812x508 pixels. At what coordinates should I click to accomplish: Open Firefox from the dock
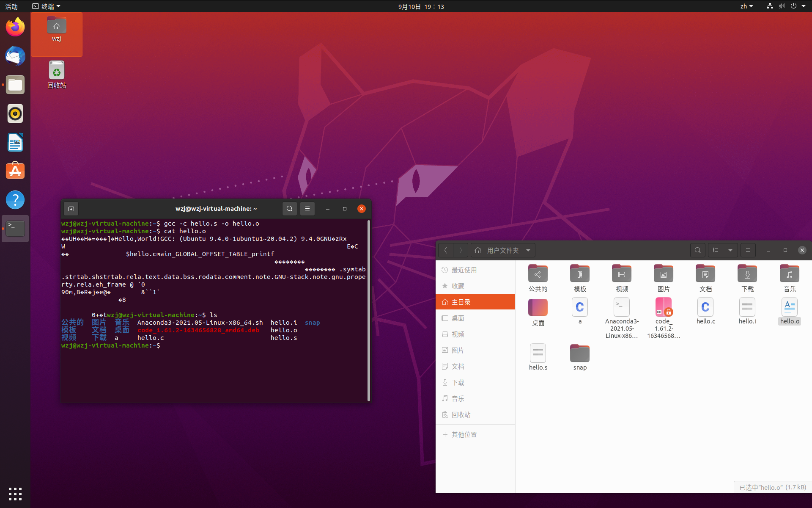click(15, 27)
